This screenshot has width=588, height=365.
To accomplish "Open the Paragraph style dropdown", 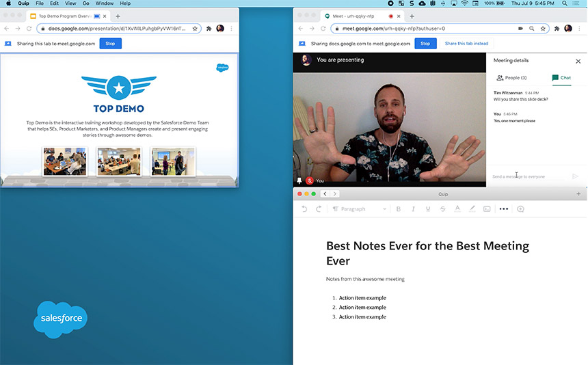I will [359, 209].
